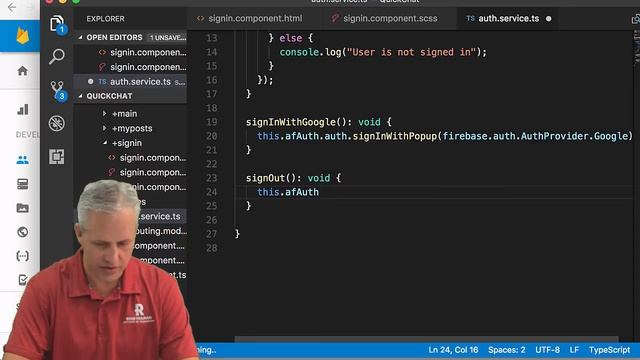
Task: Open the ...outing.mod... file in tree
Action: (x=161, y=231)
